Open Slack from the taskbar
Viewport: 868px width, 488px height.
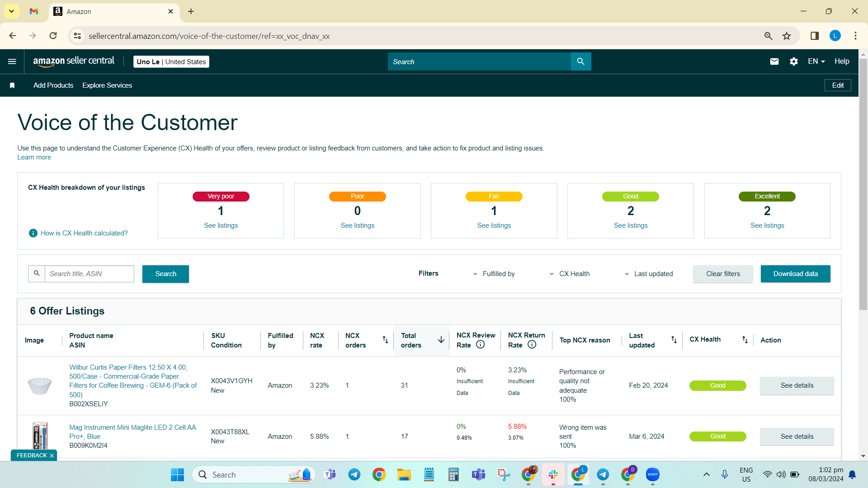553,474
